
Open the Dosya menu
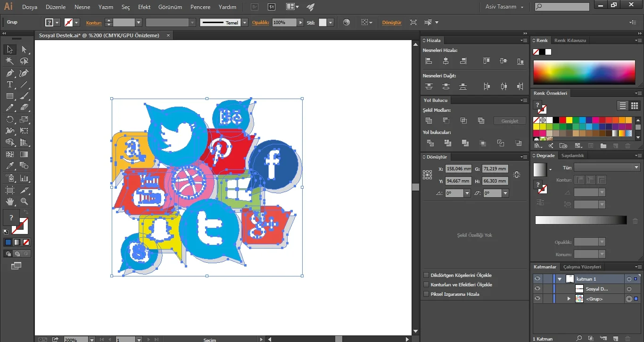pos(30,7)
